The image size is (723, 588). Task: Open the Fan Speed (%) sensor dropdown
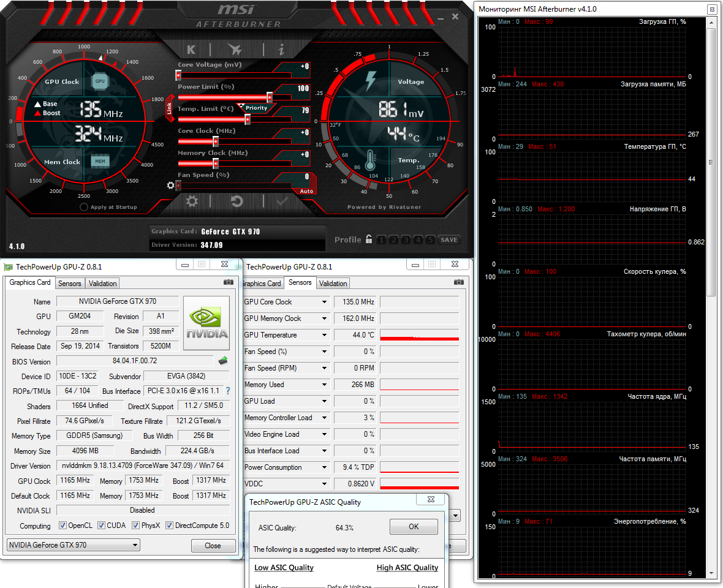(324, 352)
